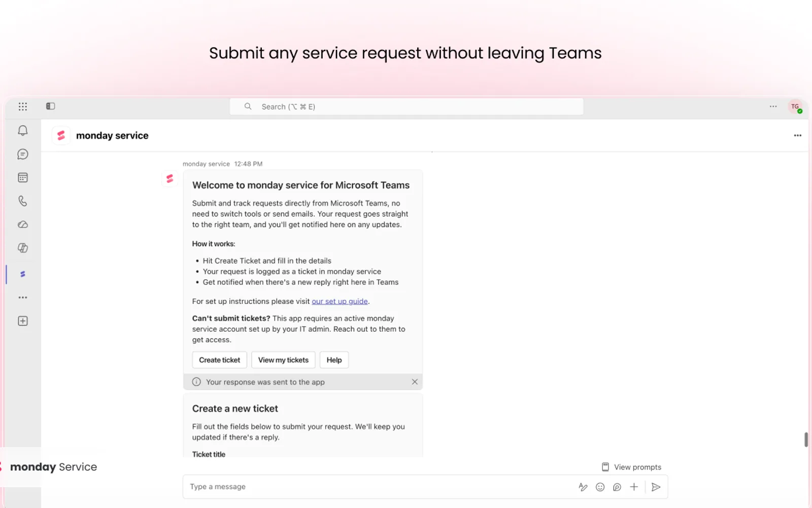Open the TG profile avatar
This screenshot has height=508, width=812.
[x=795, y=107]
